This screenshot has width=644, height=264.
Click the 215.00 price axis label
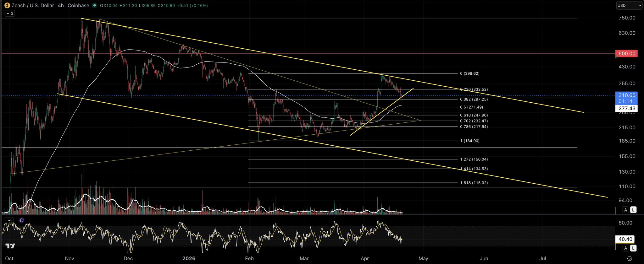coord(627,127)
